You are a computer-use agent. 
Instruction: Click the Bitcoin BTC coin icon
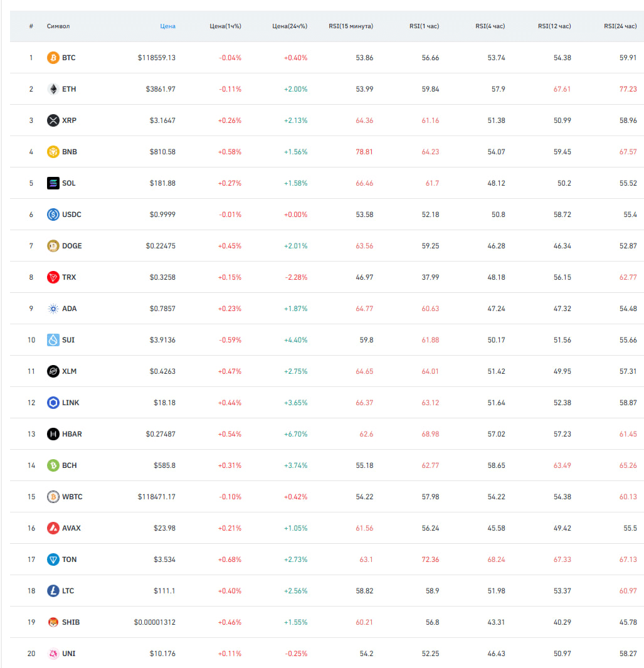53,58
